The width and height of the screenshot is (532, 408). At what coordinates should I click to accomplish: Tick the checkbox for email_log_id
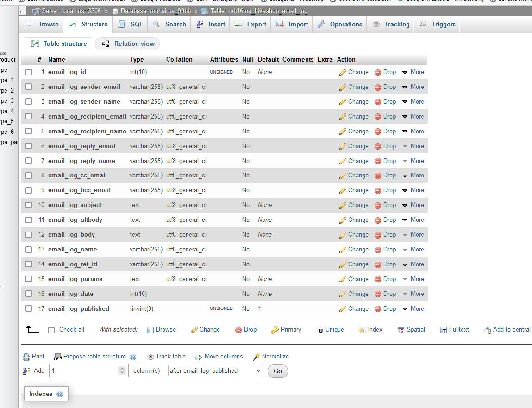(29, 72)
